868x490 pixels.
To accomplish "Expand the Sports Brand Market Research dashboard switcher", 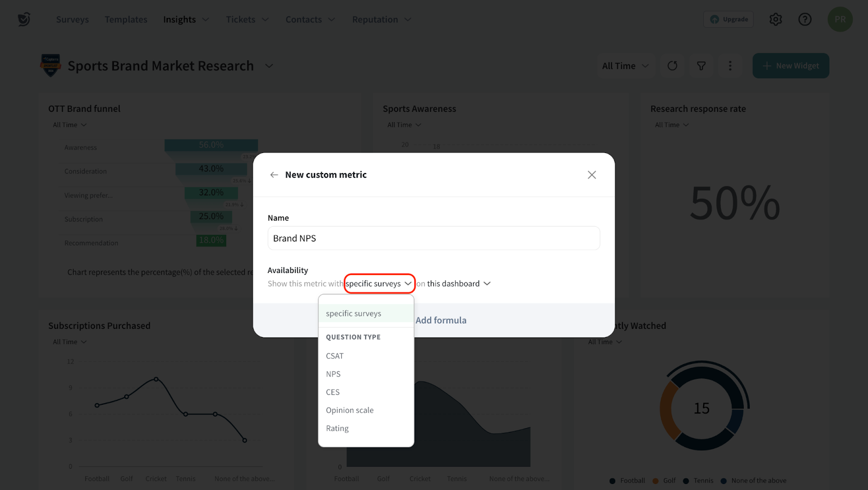I will click(269, 66).
